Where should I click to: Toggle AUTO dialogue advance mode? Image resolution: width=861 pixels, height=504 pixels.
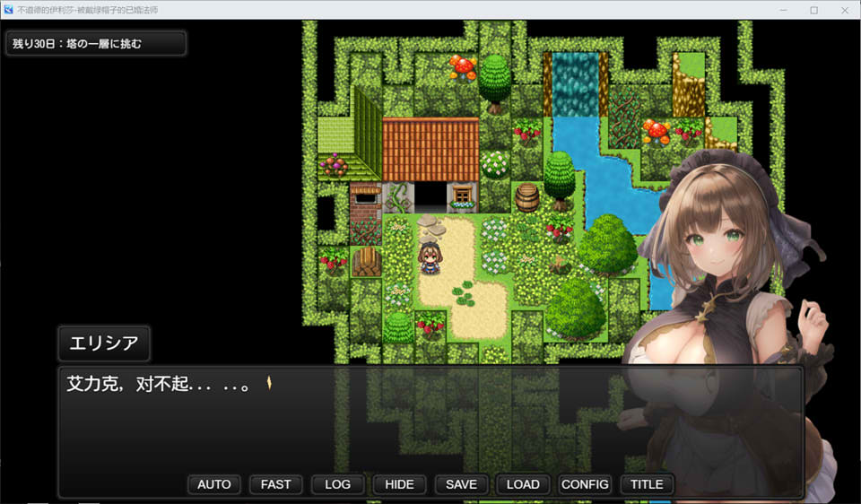click(213, 484)
